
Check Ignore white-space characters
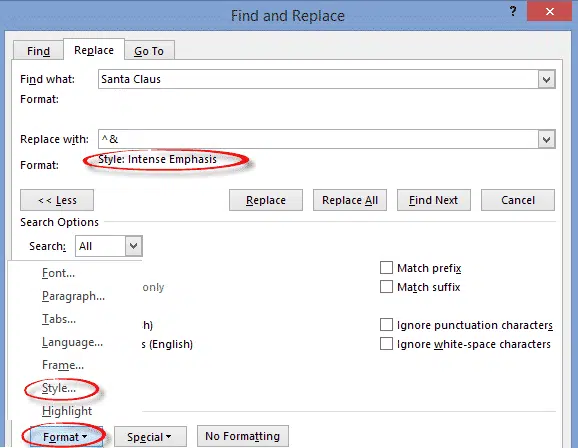(386, 344)
